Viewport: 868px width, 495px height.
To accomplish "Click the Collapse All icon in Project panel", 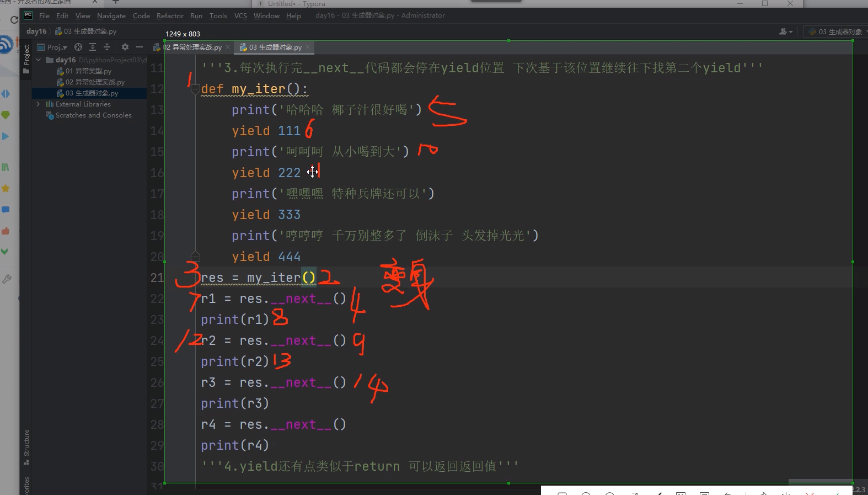I will pos(107,47).
